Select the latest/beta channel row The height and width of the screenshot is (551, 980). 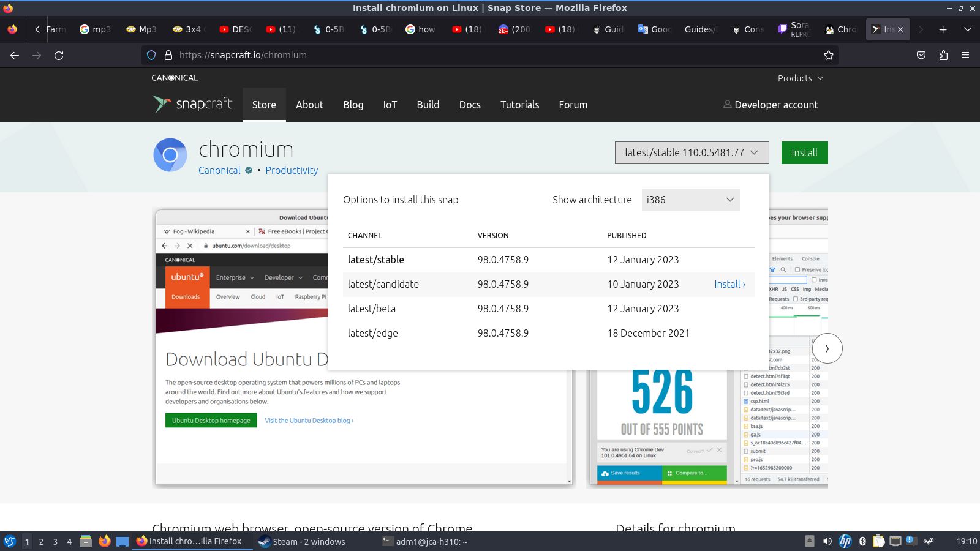[549, 309]
